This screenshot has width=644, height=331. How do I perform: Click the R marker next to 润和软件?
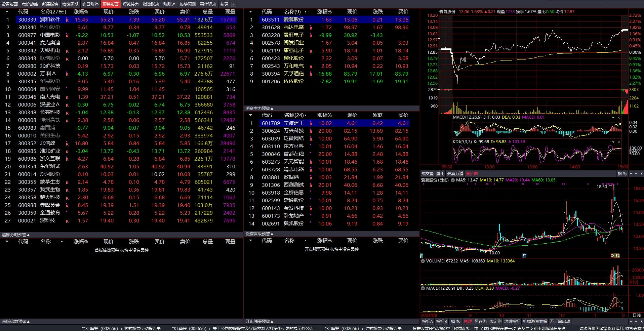[x=67, y=20]
